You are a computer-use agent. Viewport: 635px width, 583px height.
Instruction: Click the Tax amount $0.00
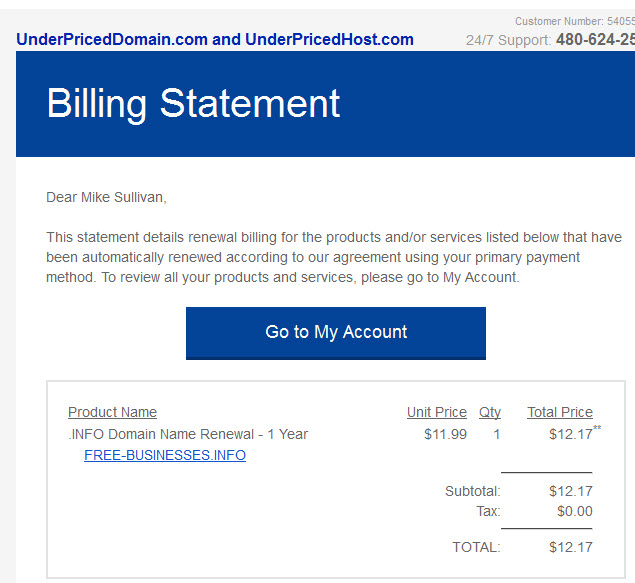click(x=575, y=511)
